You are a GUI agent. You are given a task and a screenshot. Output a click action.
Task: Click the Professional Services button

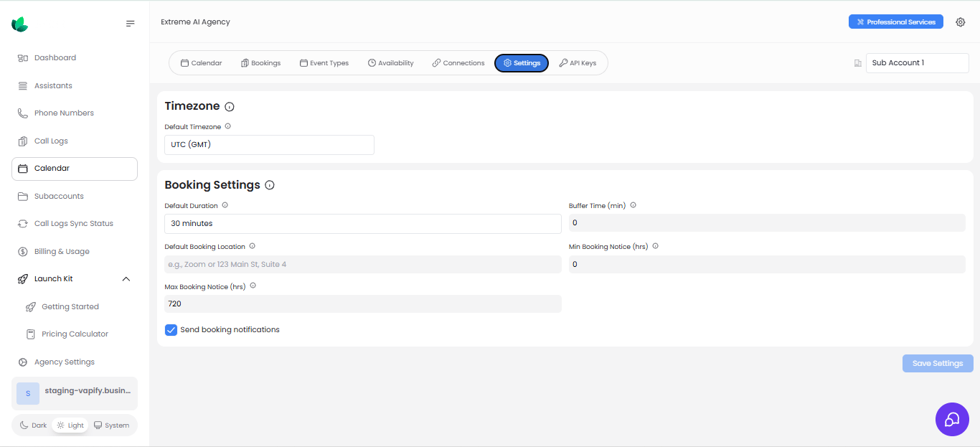tap(896, 22)
